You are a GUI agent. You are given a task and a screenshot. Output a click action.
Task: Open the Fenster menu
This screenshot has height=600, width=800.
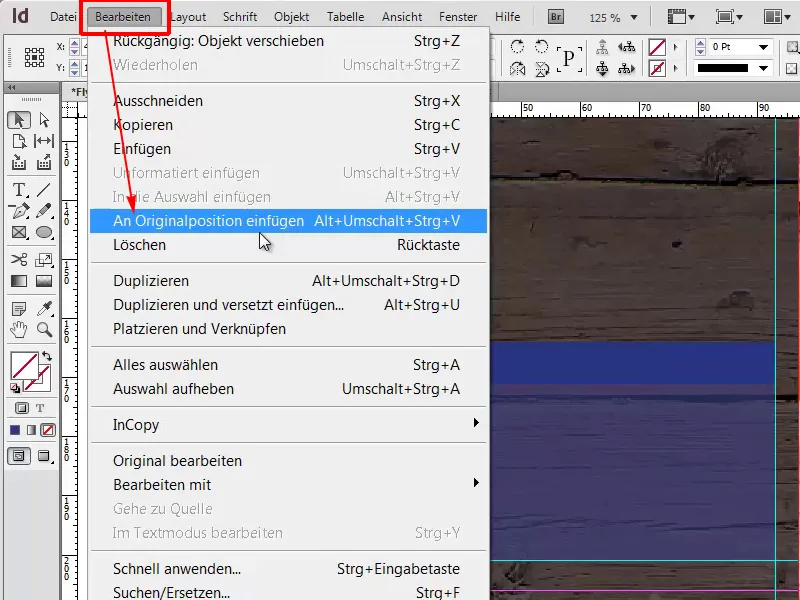[458, 17]
